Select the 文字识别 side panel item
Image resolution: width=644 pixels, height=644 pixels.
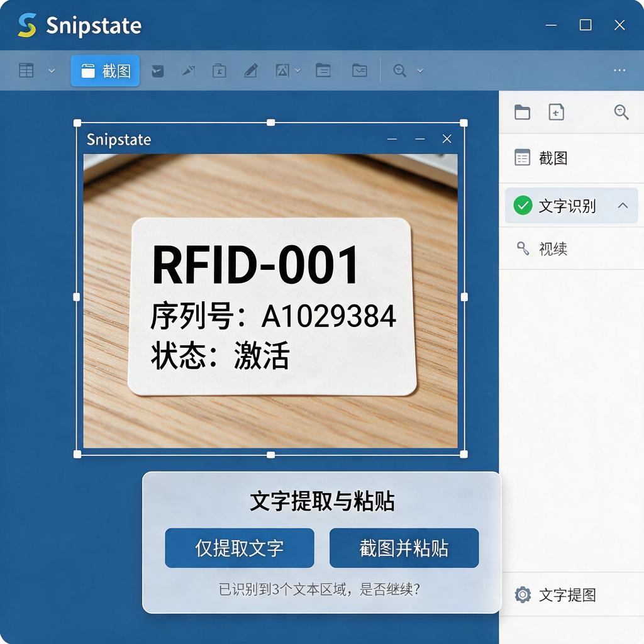tap(571, 206)
